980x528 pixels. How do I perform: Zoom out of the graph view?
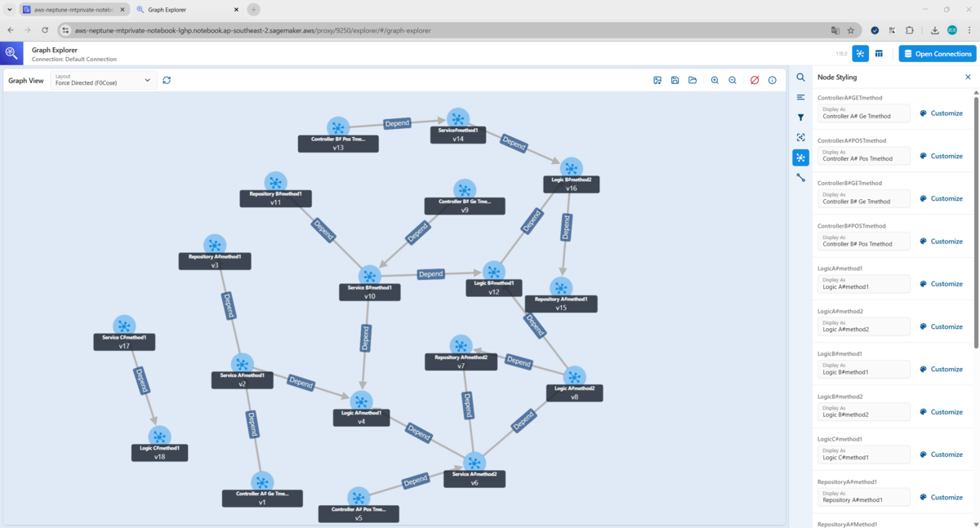pos(733,81)
